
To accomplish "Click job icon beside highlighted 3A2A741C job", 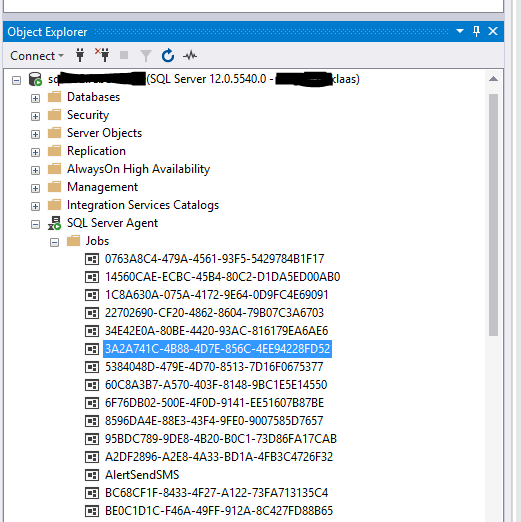I will pyautogui.click(x=92, y=349).
